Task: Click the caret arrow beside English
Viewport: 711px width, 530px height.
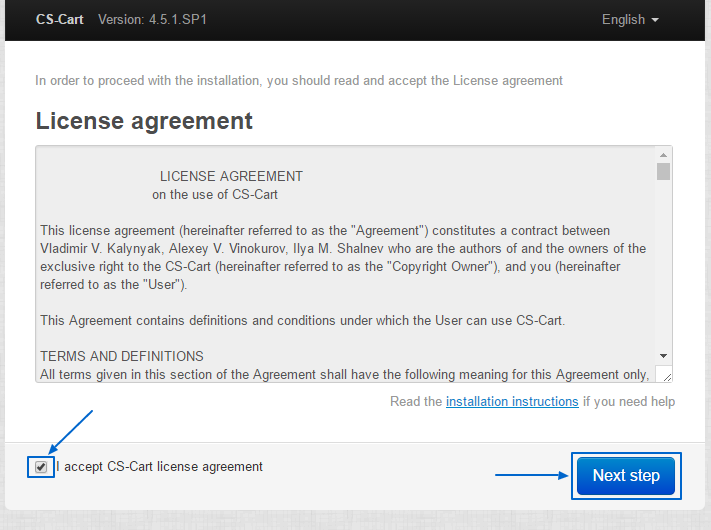Action: pos(655,21)
